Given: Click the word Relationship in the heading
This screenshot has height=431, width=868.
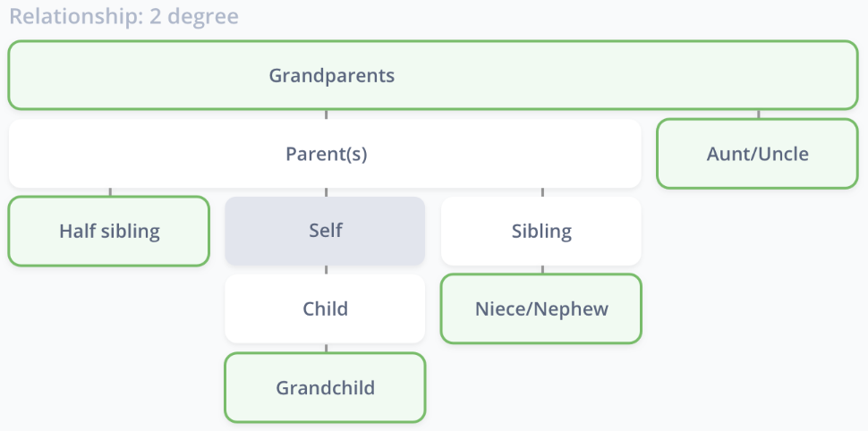Looking at the screenshot, I should (75, 16).
